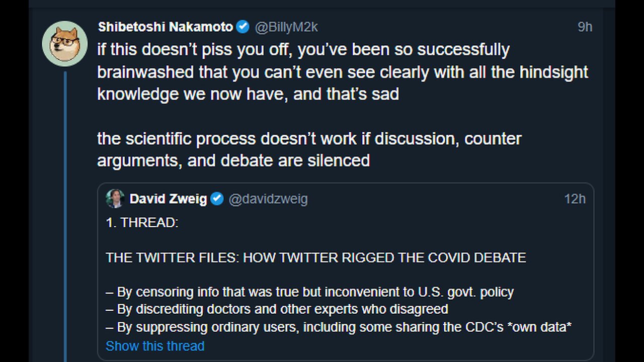644x362 pixels.
Task: Open David Zweig's small profile photo
Action: click(115, 199)
